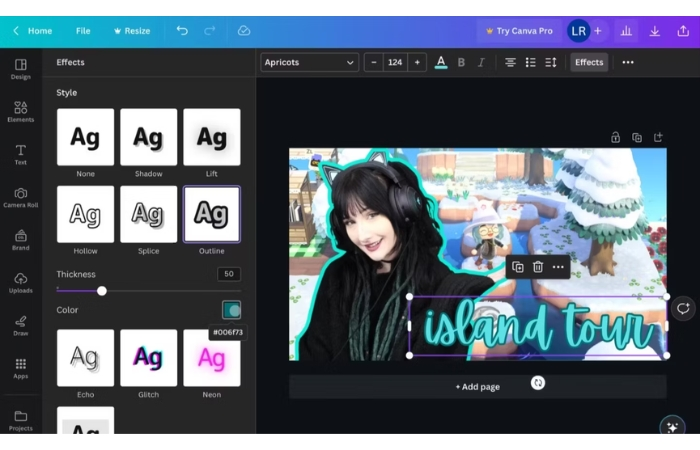
Task: Select the island tour text on canvas
Action: [x=538, y=327]
